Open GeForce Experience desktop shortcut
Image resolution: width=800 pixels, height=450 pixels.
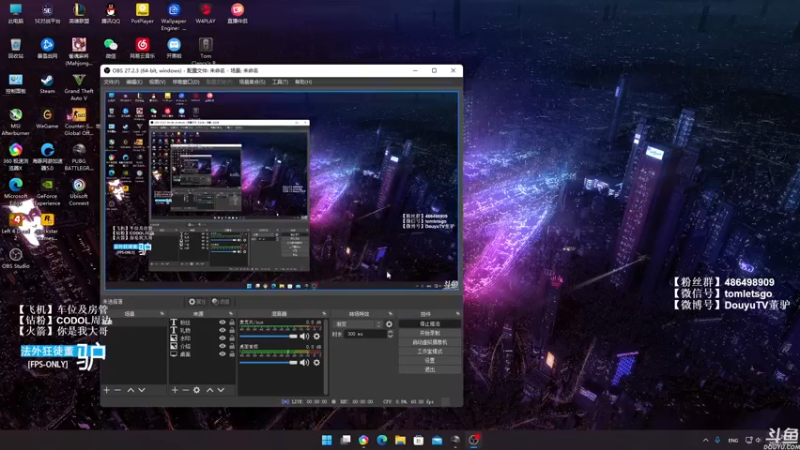[47, 192]
